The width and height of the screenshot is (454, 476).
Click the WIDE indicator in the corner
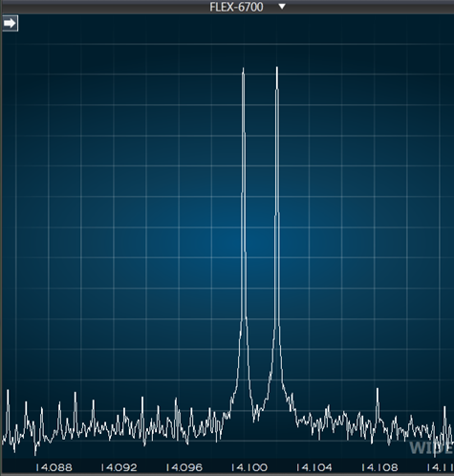click(x=431, y=447)
